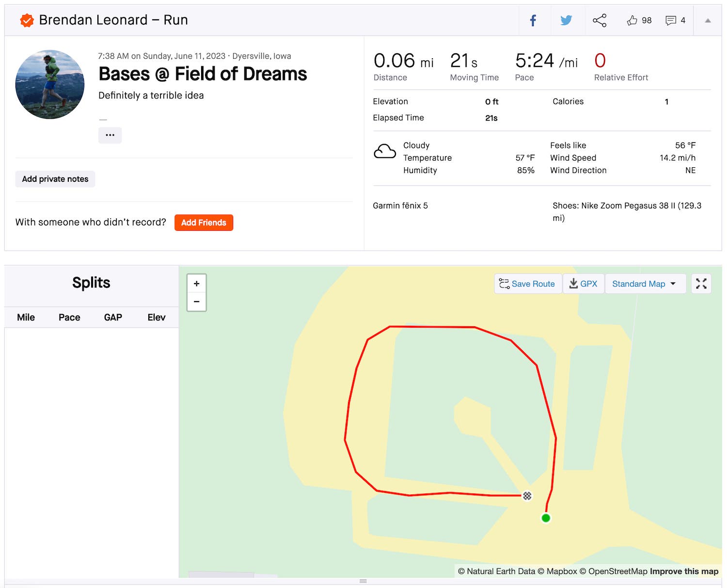Viewport: 727px width, 588px height.
Task: Open the share options icon
Action: coord(600,20)
